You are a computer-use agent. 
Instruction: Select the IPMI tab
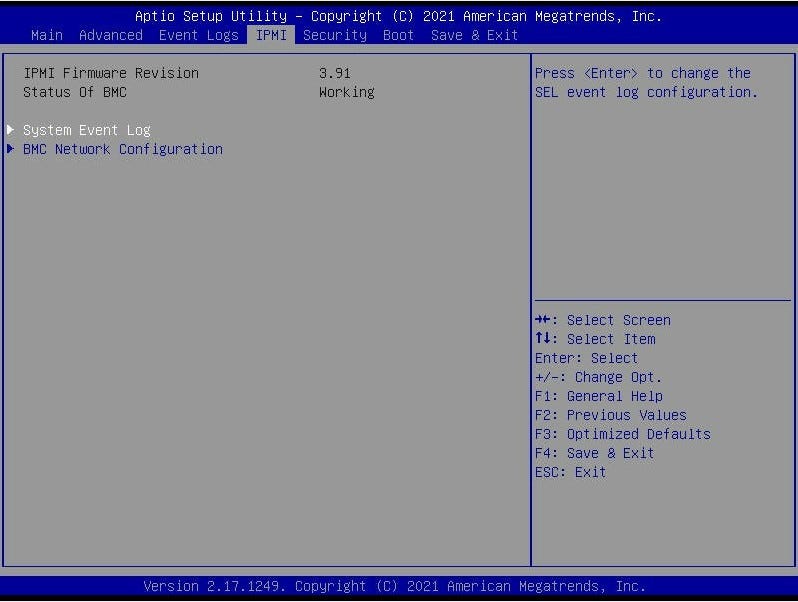(271, 35)
